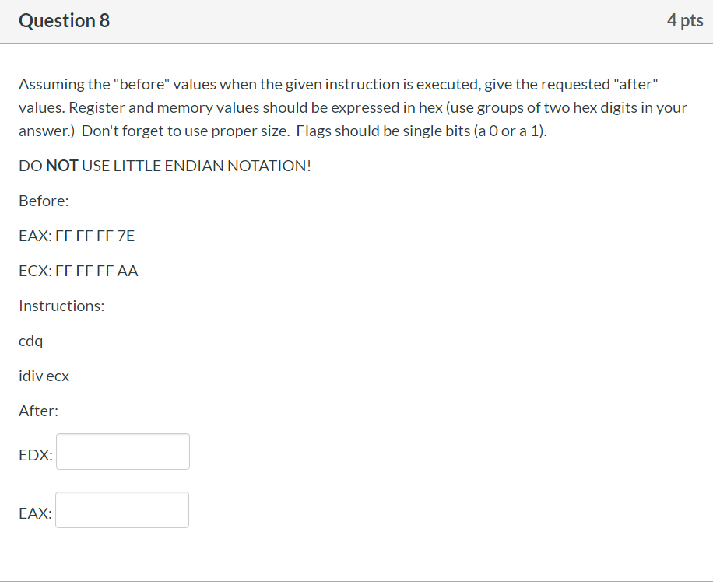Select the cdq instruction text
This screenshot has height=588, width=713.
30,341
